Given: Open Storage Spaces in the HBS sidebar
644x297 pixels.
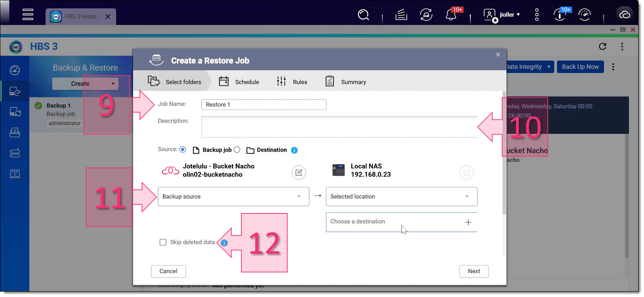Looking at the screenshot, I should click(x=15, y=153).
